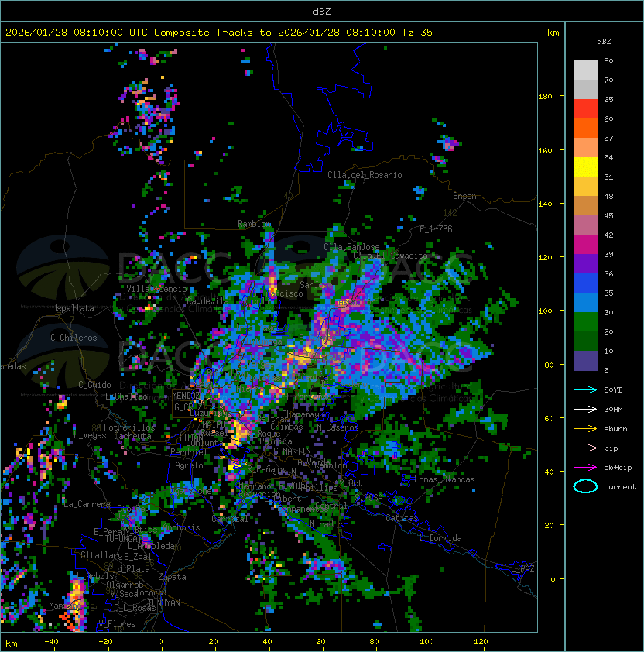Click the '160' tick on right axis
The image size is (644, 652).
coord(545,150)
